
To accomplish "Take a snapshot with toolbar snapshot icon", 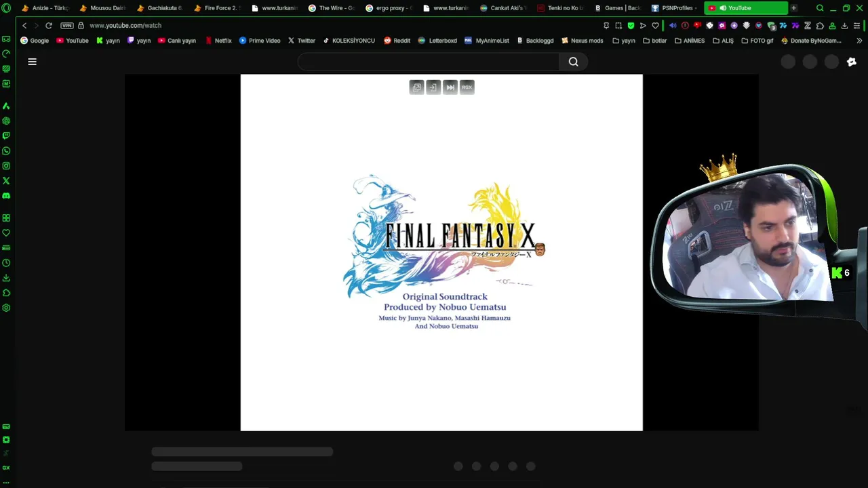I will (x=618, y=26).
